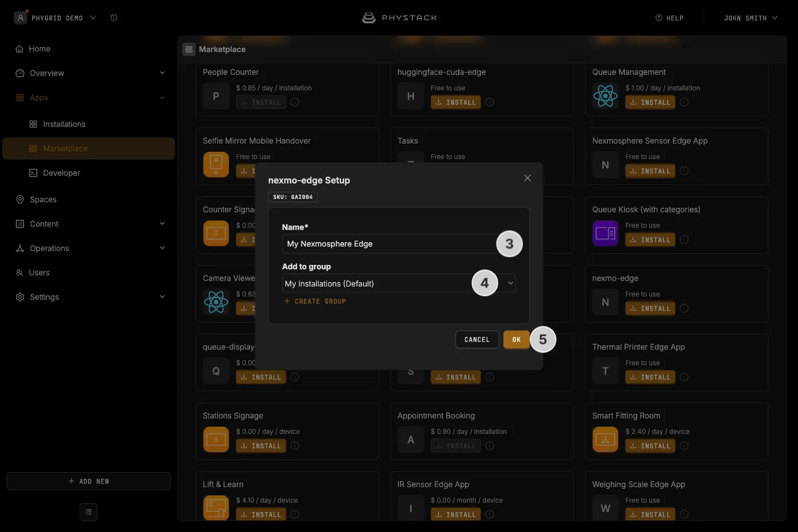Open the PhyGrid Demo tenant dropdown
Viewport: 798px width, 532px height.
tap(55, 18)
